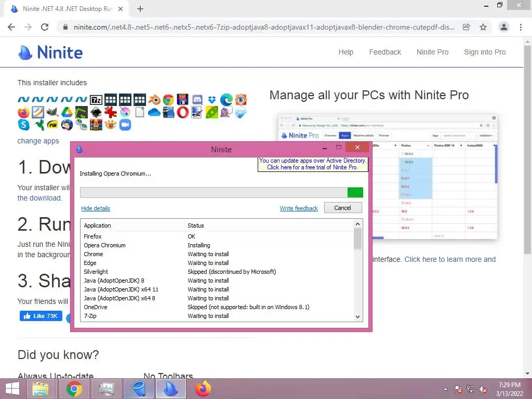The image size is (532, 399).
Task: Click the OneDrive cloud icon
Action: (154, 112)
